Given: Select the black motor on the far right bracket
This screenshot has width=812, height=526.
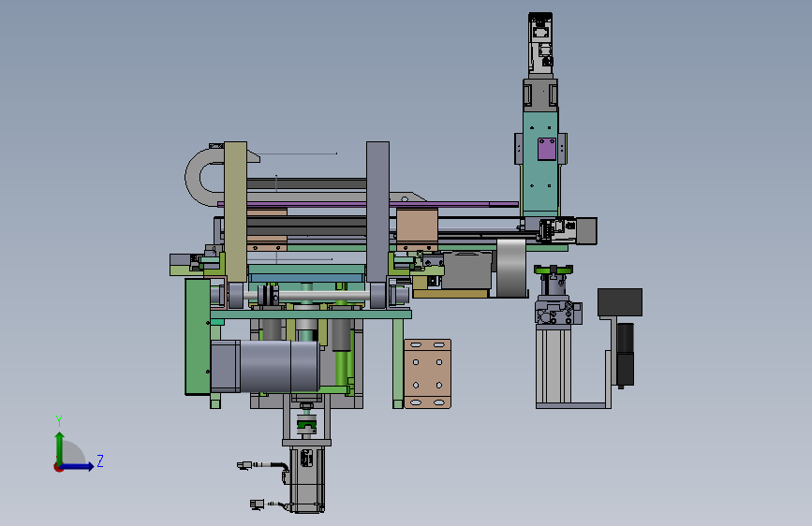Looking at the screenshot, I should [x=625, y=355].
